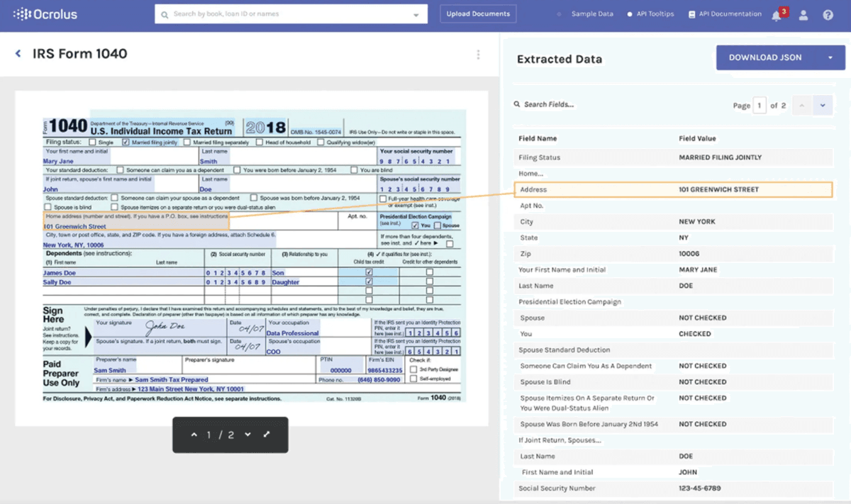Open the user profile icon
Viewport: 851px width, 504px height.
tap(803, 15)
